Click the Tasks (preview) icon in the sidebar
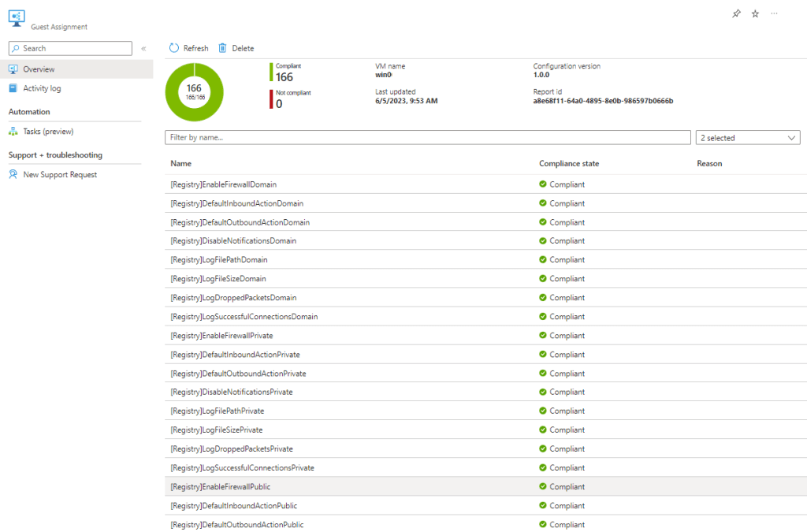Image resolution: width=807 pixels, height=532 pixels. click(x=13, y=132)
